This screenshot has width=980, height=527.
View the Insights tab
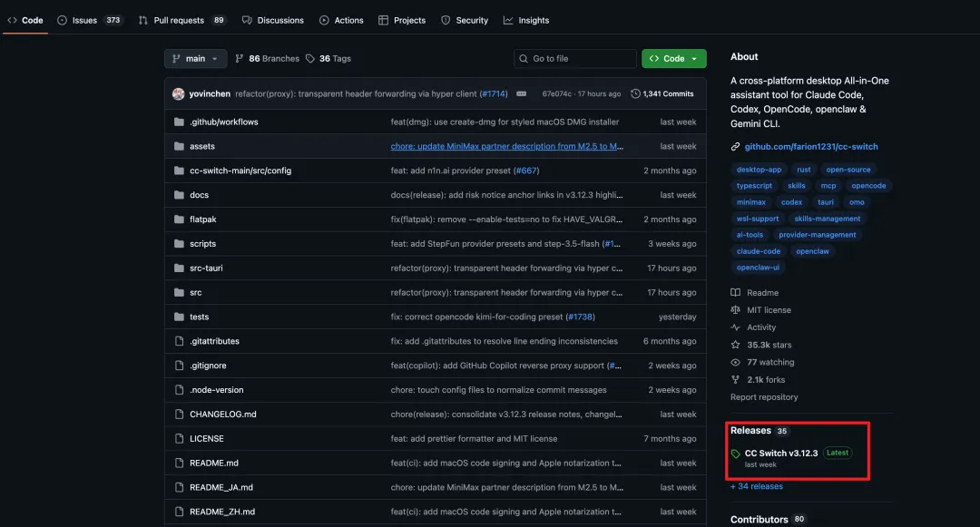point(526,20)
